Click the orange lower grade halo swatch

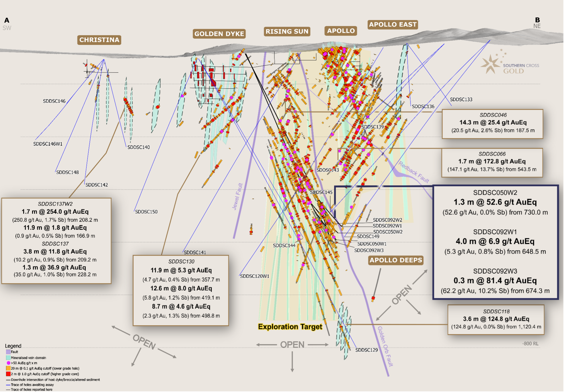[x=8, y=369]
